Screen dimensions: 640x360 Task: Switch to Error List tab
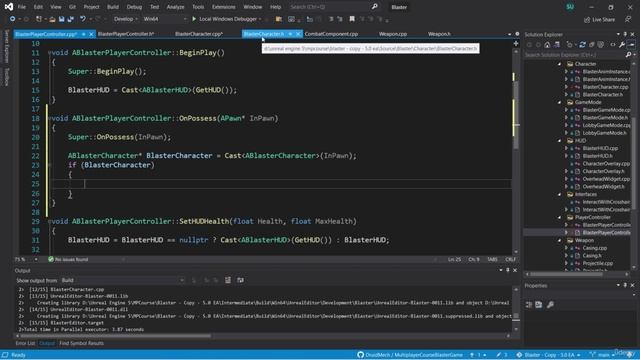tap(25, 343)
